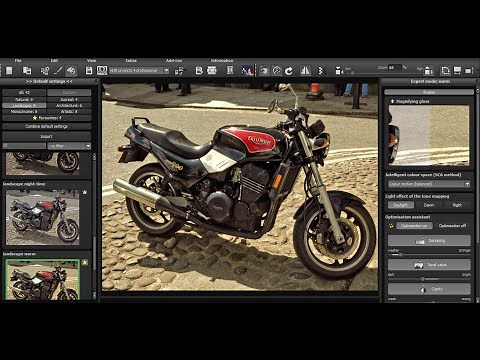The height and width of the screenshot is (360, 480).
Task: Open the Add-ons menu
Action: pos(174,61)
